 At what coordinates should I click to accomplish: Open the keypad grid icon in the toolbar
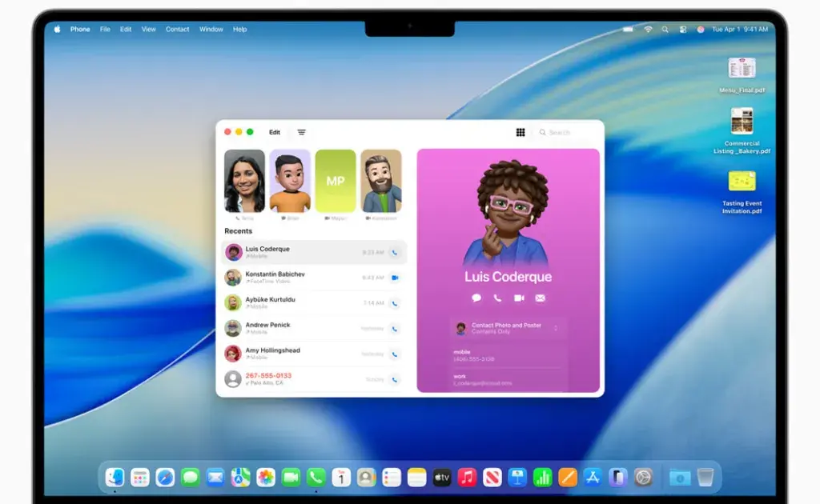tap(521, 133)
